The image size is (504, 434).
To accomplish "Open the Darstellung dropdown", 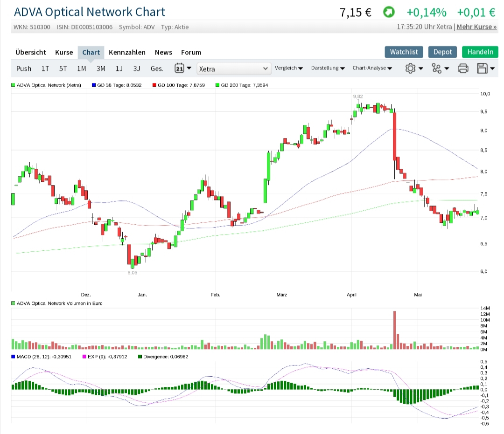I will [x=328, y=68].
